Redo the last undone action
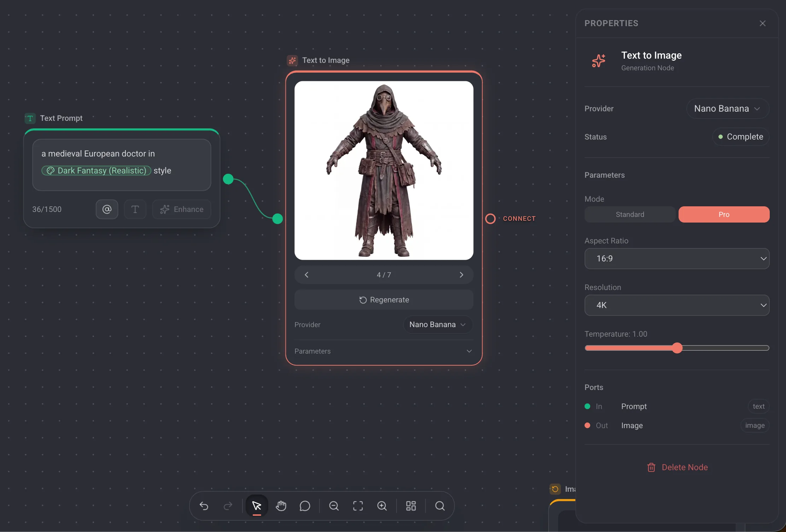This screenshot has width=786, height=532. point(228,506)
